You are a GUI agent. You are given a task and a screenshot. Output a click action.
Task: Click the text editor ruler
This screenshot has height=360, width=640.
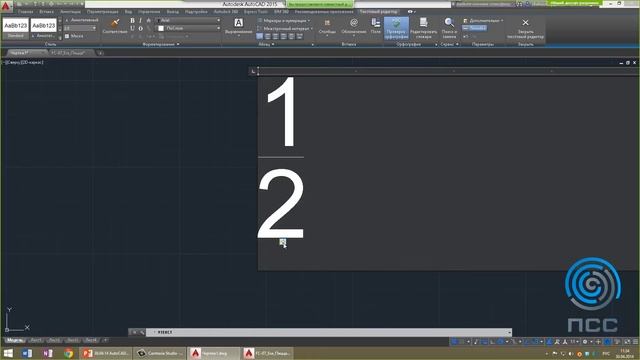(x=448, y=71)
